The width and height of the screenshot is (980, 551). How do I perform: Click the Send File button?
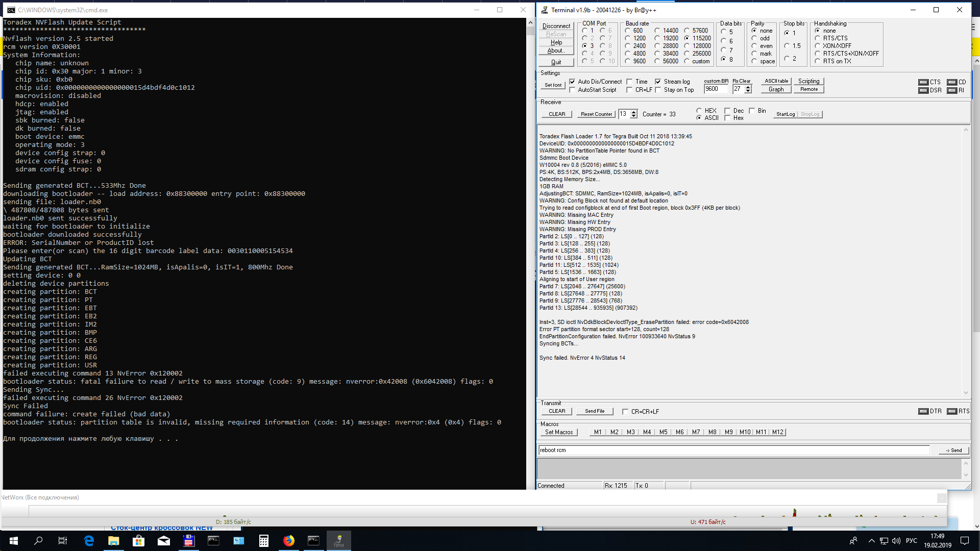pyautogui.click(x=594, y=411)
